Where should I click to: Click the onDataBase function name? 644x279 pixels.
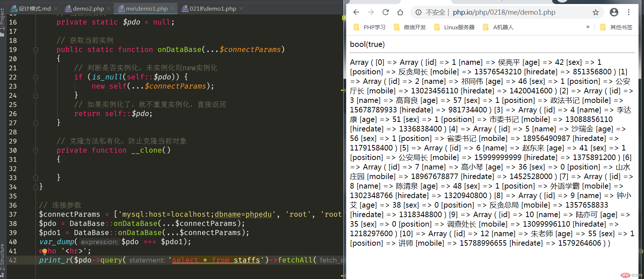click(x=179, y=49)
